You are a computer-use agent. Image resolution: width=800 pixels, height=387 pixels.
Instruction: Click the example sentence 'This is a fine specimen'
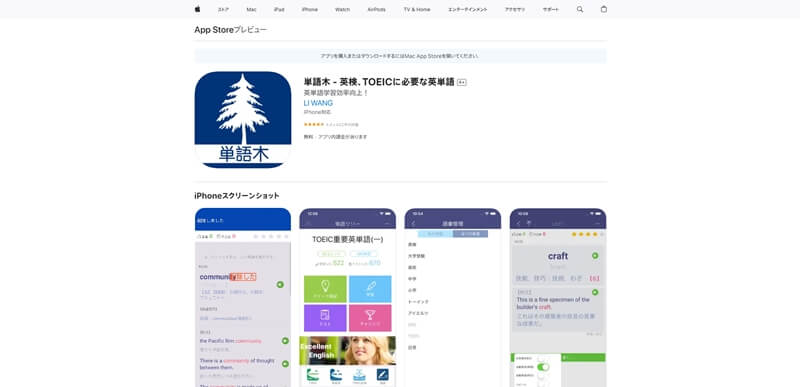point(553,303)
